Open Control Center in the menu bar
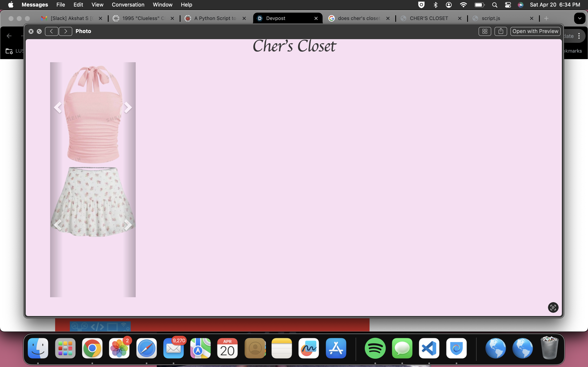Screen dimensions: 588x367 [x=508, y=5]
